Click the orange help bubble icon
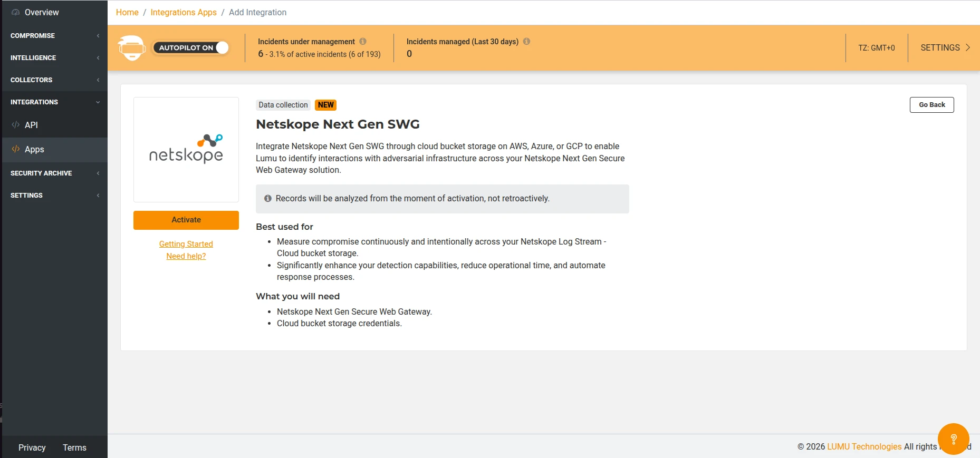The height and width of the screenshot is (458, 980). [x=953, y=438]
